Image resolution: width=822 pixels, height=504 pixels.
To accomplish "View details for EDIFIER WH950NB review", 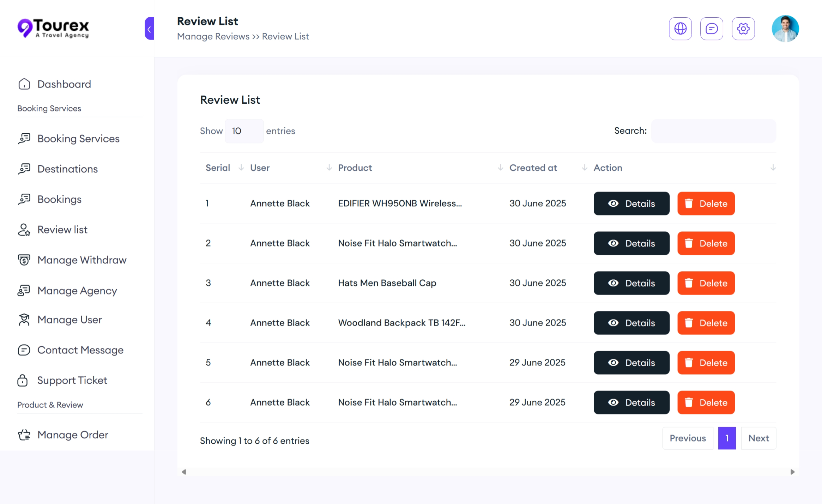I will [631, 204].
